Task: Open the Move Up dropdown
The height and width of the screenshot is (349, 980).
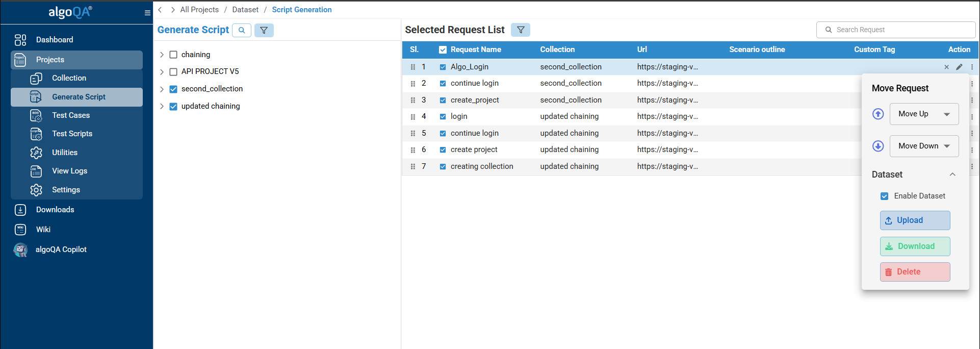Action: (x=924, y=114)
